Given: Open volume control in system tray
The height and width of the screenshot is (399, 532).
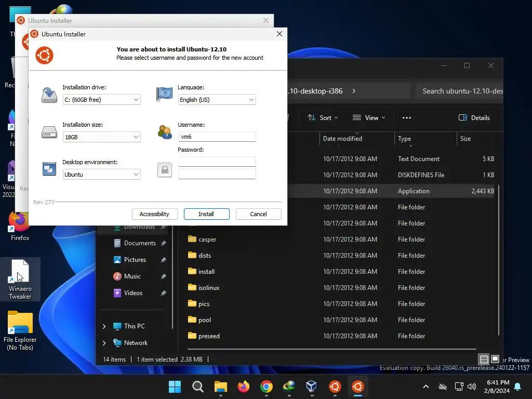Looking at the screenshot, I should [x=471, y=387].
